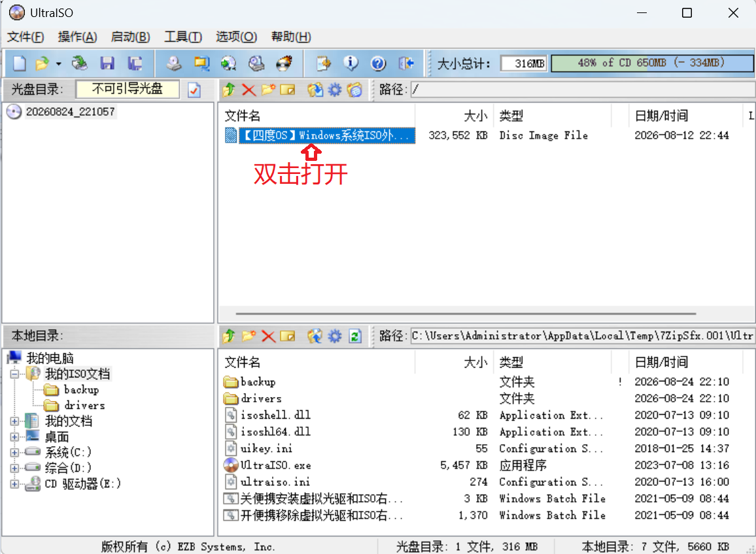Select the backup folder in local tree
The image size is (756, 554).
point(81,390)
